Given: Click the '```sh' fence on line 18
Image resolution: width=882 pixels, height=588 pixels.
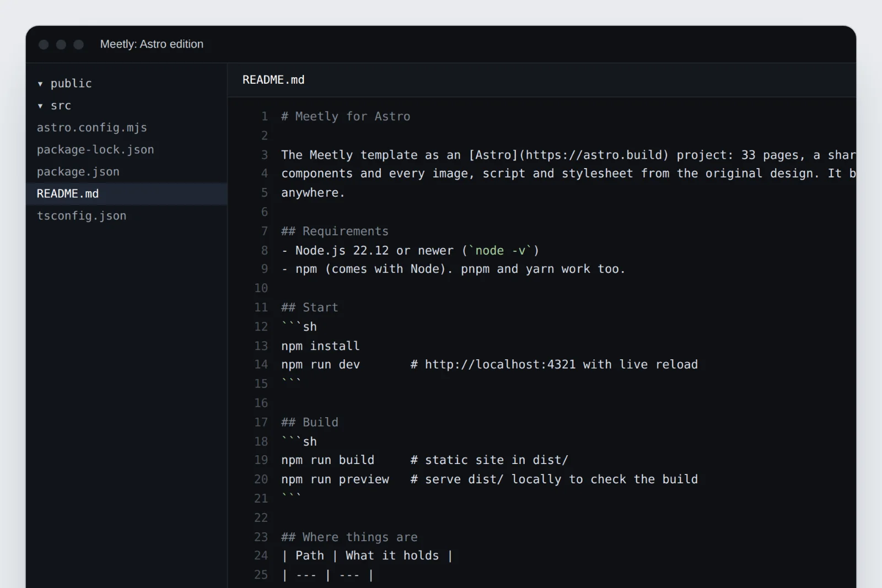Looking at the screenshot, I should click(299, 441).
